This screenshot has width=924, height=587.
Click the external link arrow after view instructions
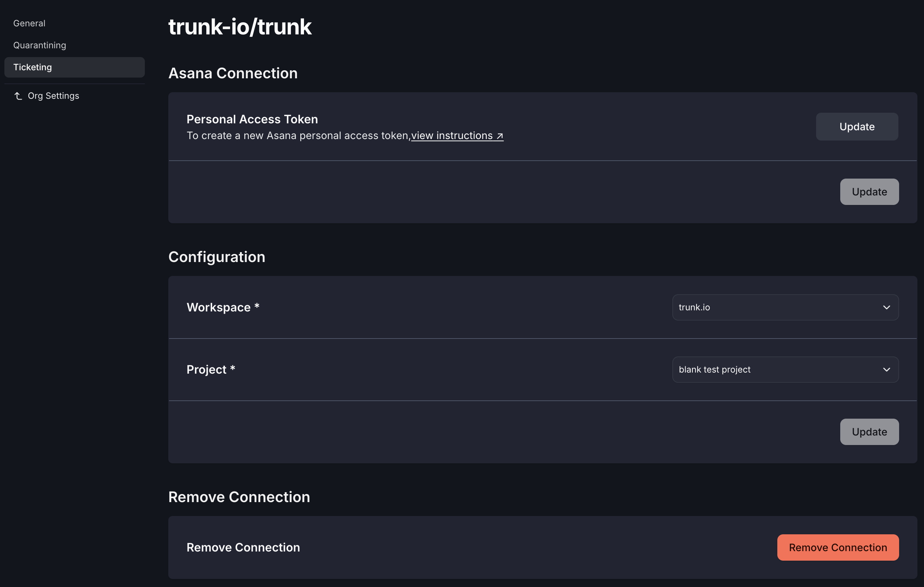coord(500,136)
